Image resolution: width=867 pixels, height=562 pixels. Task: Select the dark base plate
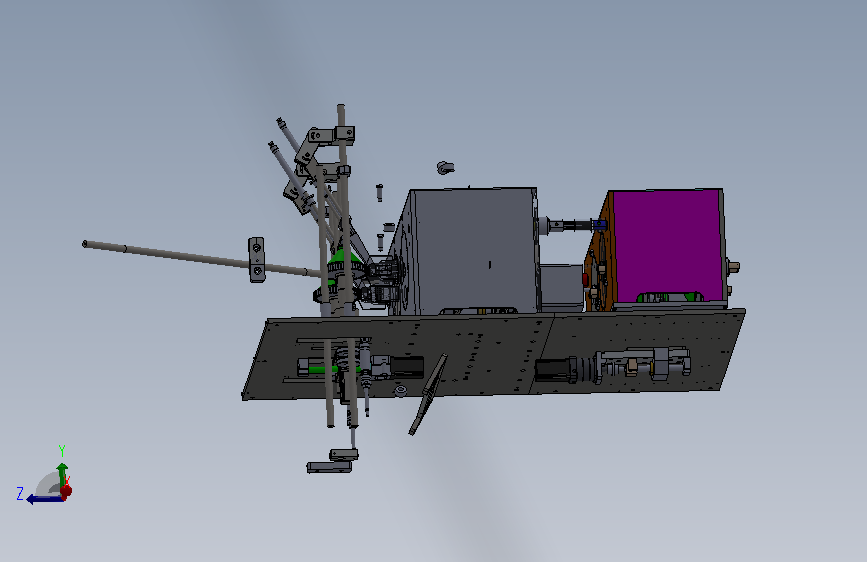[494, 354]
